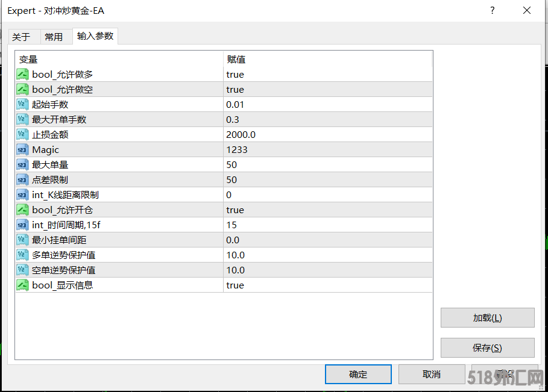This screenshot has width=548, height=392.
Task: Select the Magic variable name
Action: pos(45,150)
